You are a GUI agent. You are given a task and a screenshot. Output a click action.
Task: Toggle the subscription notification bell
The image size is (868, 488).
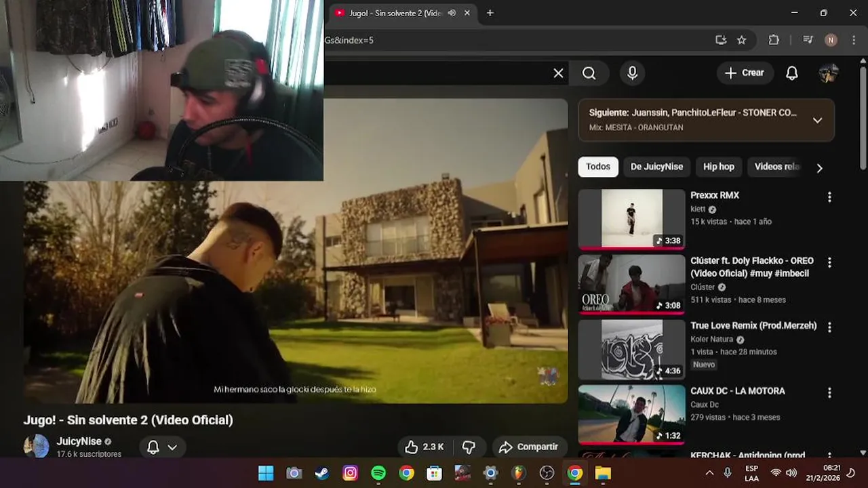click(153, 447)
